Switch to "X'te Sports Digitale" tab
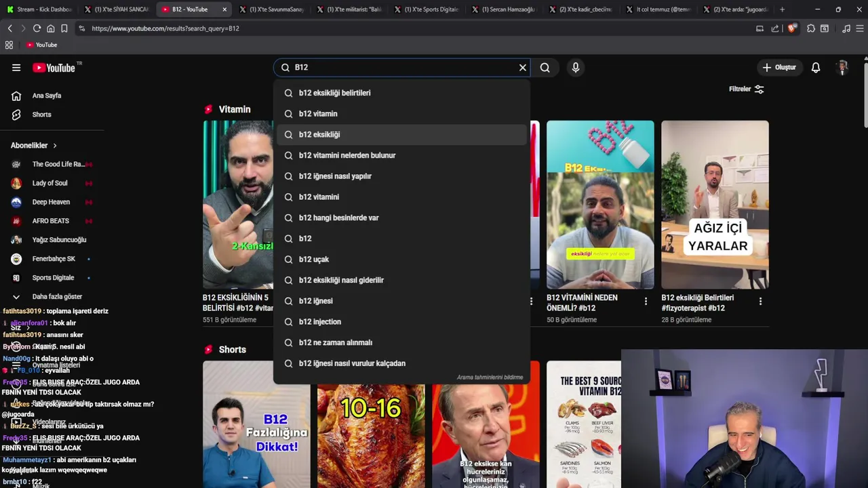The width and height of the screenshot is (868, 488). [x=426, y=9]
